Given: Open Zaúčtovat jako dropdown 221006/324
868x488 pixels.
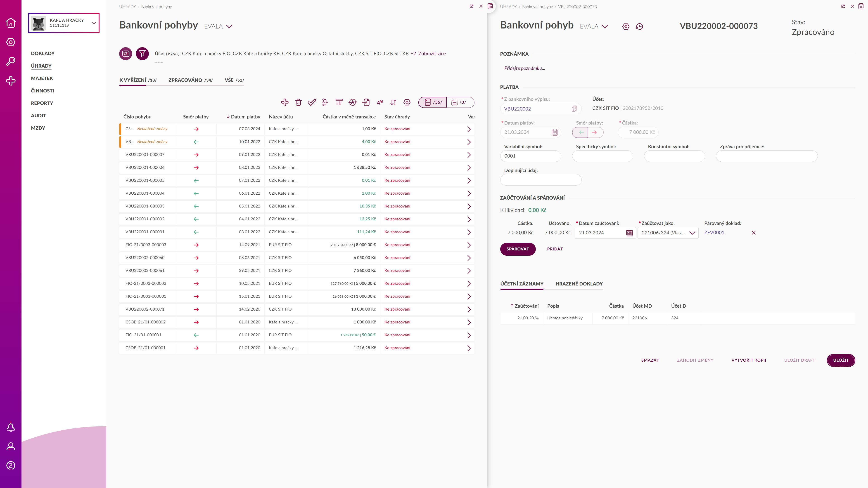Looking at the screenshot, I should (x=668, y=233).
